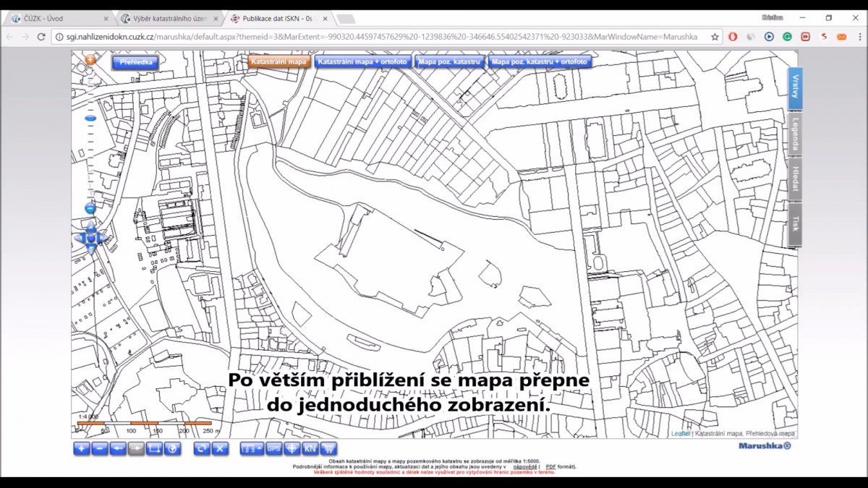The width and height of the screenshot is (868, 488).
Task: Click the red Opera-style extension icon
Action: tap(733, 36)
